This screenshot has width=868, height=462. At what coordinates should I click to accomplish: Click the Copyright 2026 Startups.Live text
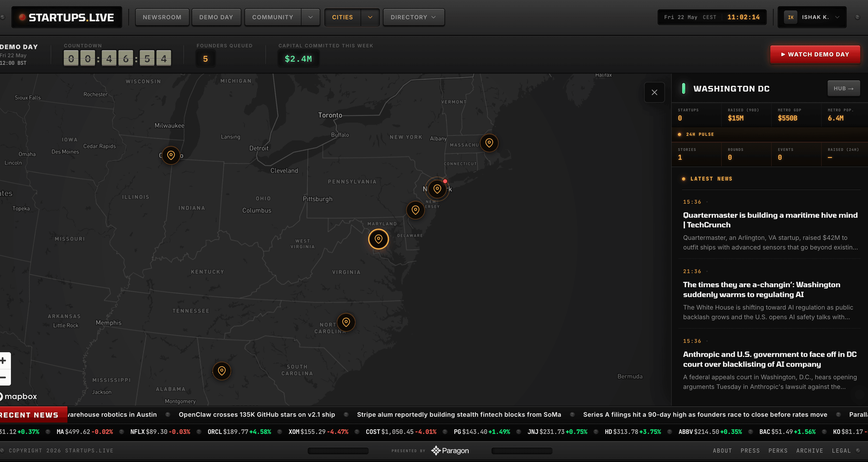click(x=61, y=451)
